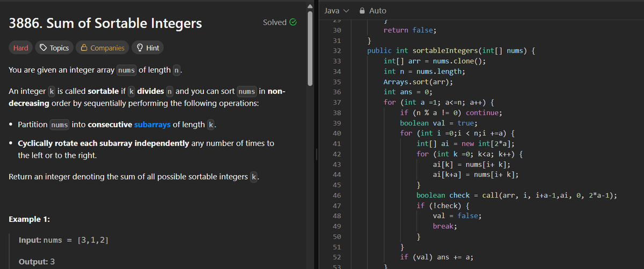Click the return false; code line
The width and height of the screenshot is (644, 269).
pos(409,31)
